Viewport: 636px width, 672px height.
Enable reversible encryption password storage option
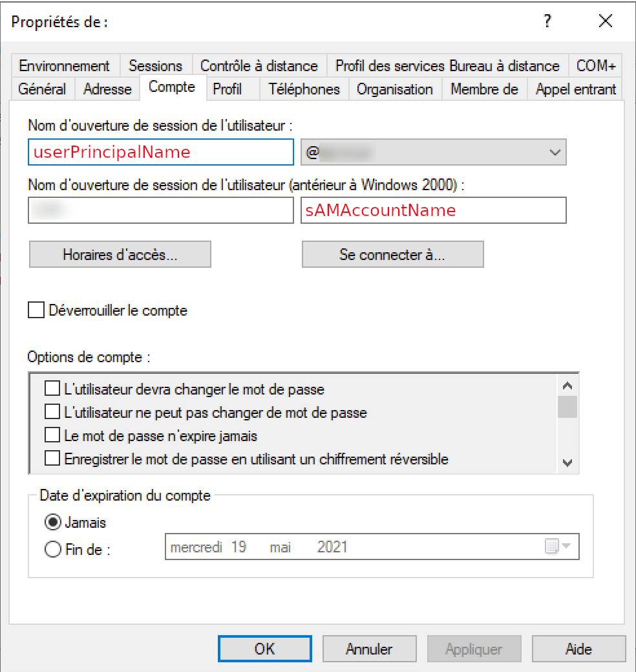(x=52, y=459)
